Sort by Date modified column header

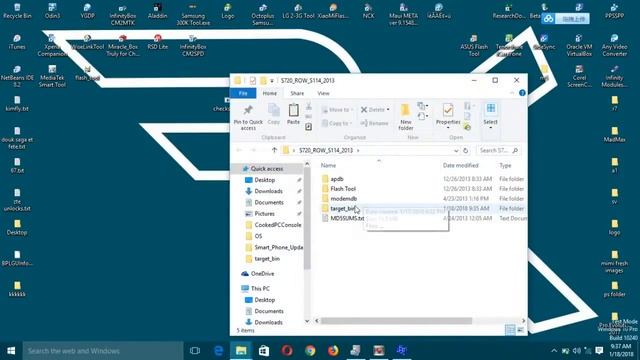point(460,165)
